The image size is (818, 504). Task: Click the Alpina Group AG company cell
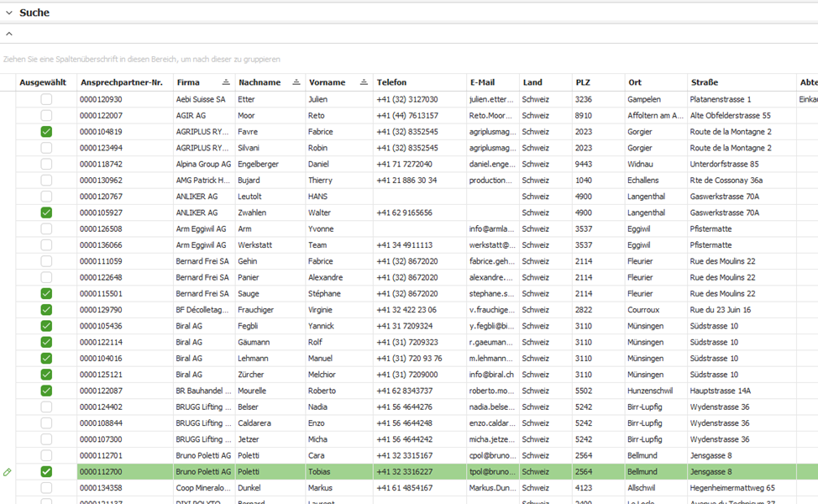point(202,164)
